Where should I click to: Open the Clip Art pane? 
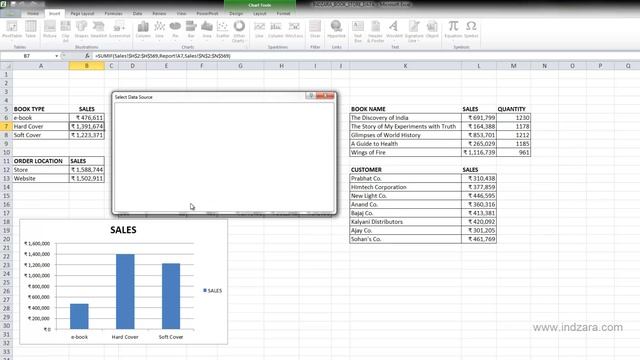[65, 31]
